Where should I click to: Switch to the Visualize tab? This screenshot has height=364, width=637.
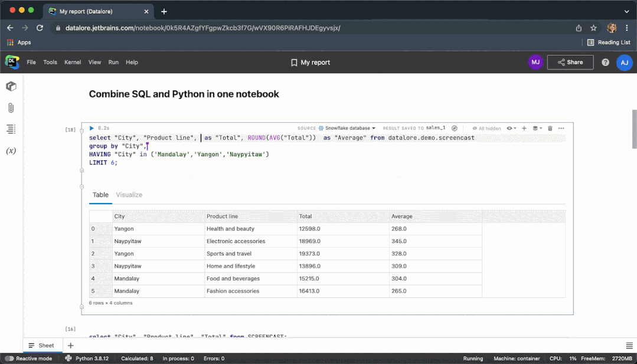tap(129, 195)
